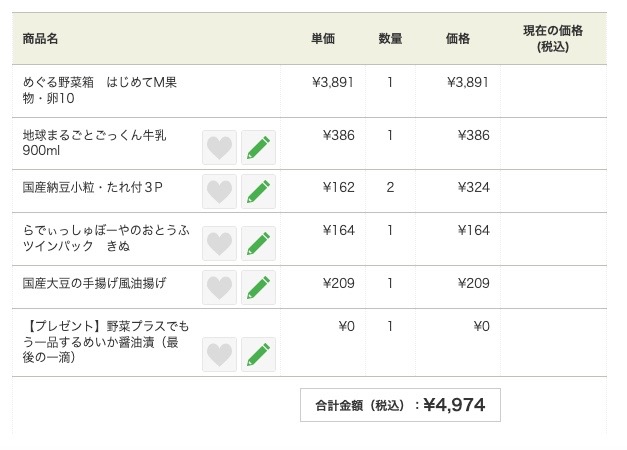The height and width of the screenshot is (450, 627).
Task: Click the 数量 column header
Action: click(390, 39)
